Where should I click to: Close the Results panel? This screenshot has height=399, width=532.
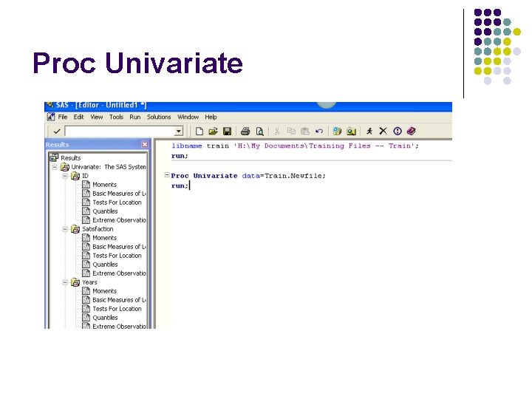pyautogui.click(x=145, y=145)
